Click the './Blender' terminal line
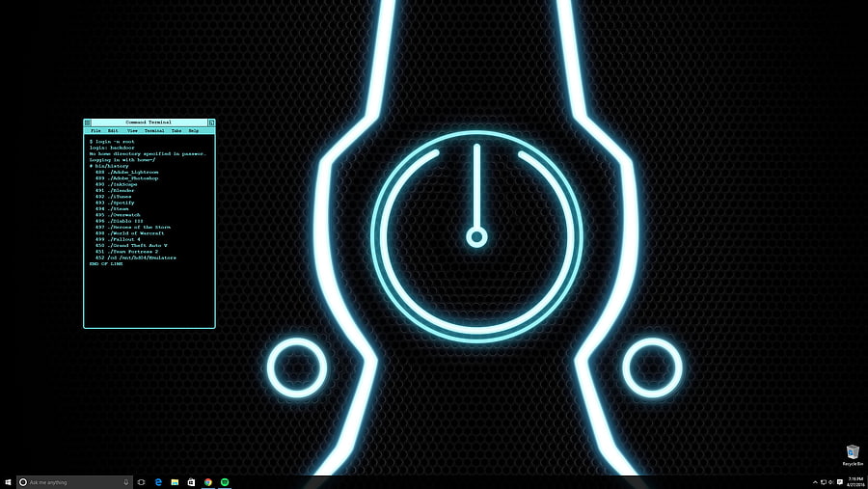This screenshot has height=489, width=868. [115, 191]
